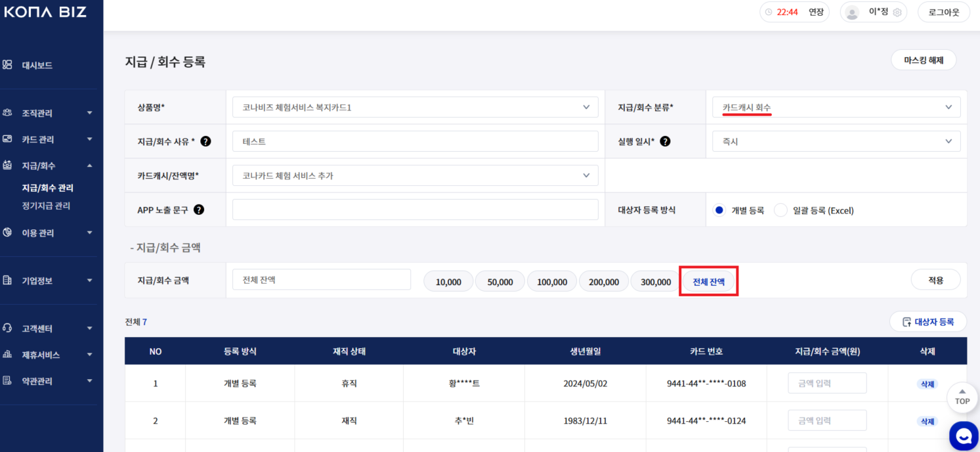Image resolution: width=980 pixels, height=452 pixels.
Task: Expand the 약관관리 menu arrow
Action: pyautogui.click(x=90, y=381)
